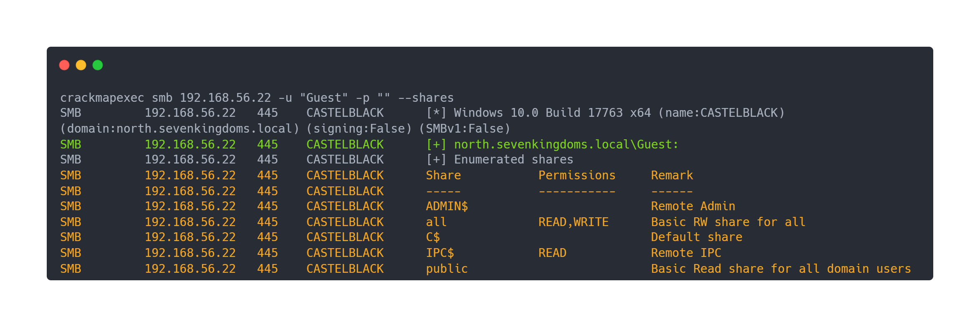Click the 'Remote Admin' remark

click(693, 206)
